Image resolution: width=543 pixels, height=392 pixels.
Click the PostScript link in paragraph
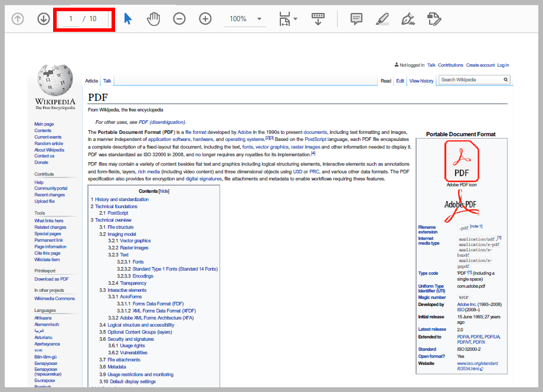pos(315,139)
